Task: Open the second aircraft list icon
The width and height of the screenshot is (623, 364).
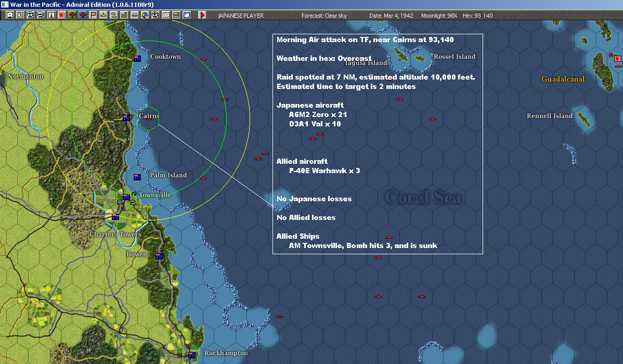Action: (41, 15)
